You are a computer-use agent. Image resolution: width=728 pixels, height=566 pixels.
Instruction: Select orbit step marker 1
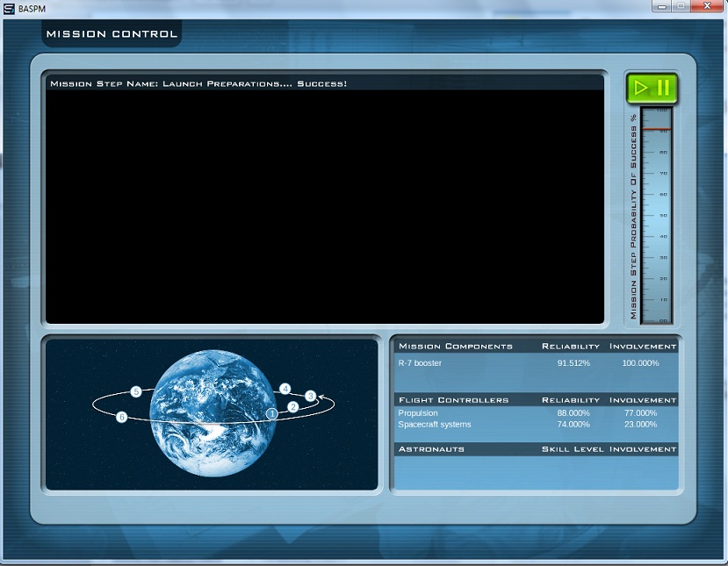[x=272, y=414]
